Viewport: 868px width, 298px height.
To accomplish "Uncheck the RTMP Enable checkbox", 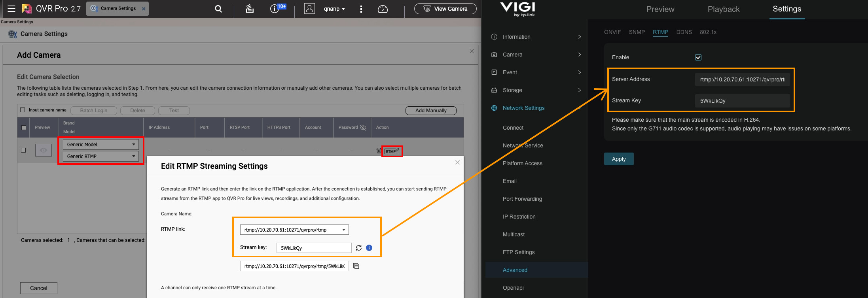I will click(698, 57).
